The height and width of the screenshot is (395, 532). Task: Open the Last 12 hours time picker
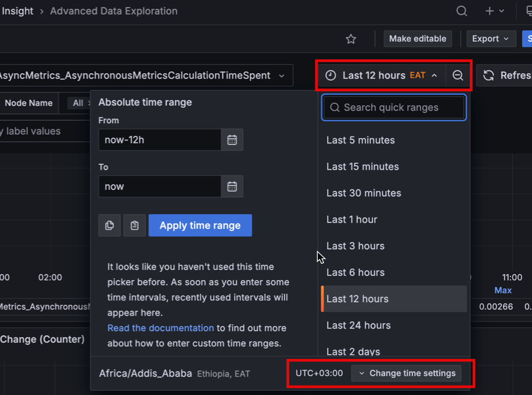pyautogui.click(x=382, y=76)
